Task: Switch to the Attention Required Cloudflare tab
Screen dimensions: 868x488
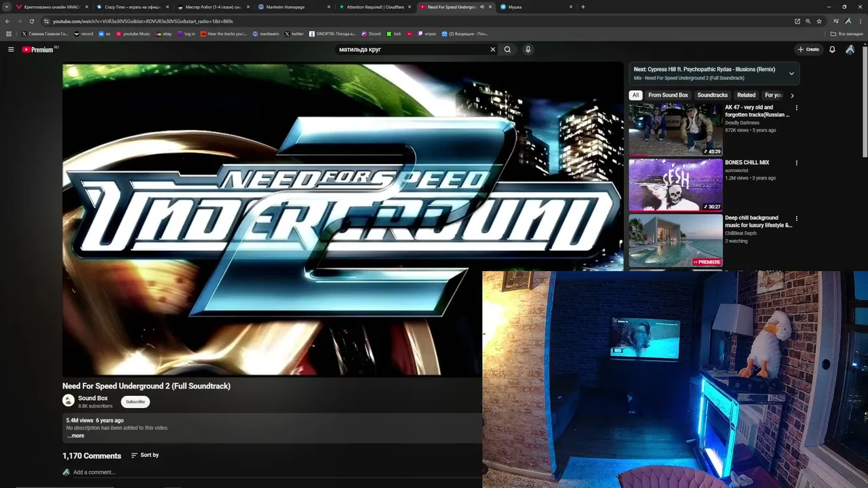Action: (374, 7)
